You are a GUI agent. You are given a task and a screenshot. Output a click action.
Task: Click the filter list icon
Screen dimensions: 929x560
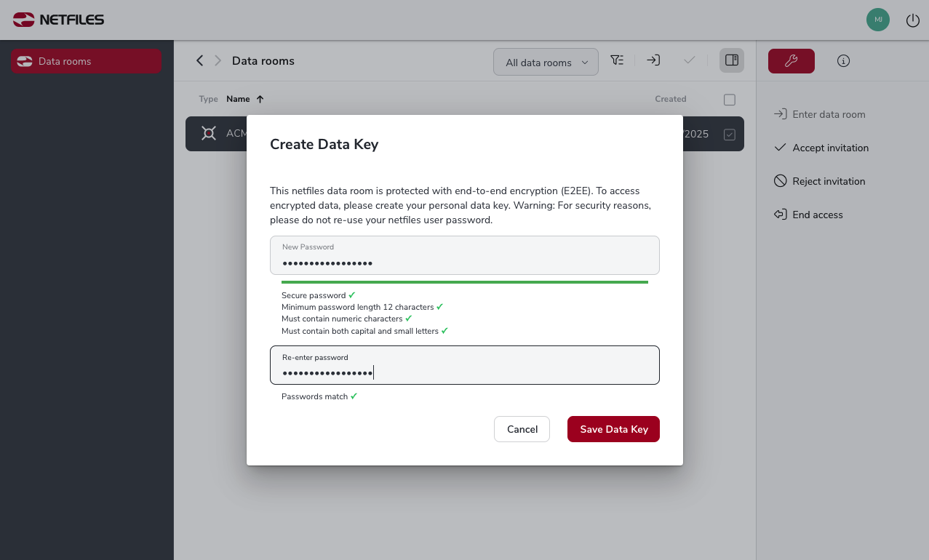617,60
